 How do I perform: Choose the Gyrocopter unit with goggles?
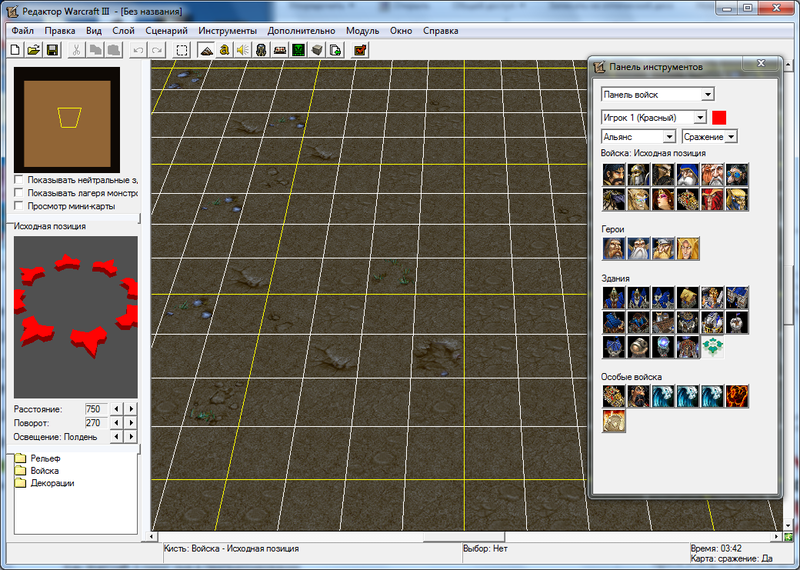737,175
